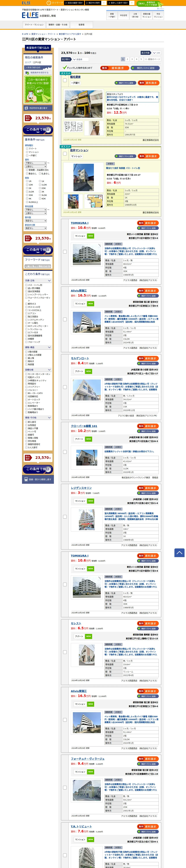The image size is (186, 868).
Task: Click the green checkmark beside チェックした物件をまとめて
Action: pos(64,68)
